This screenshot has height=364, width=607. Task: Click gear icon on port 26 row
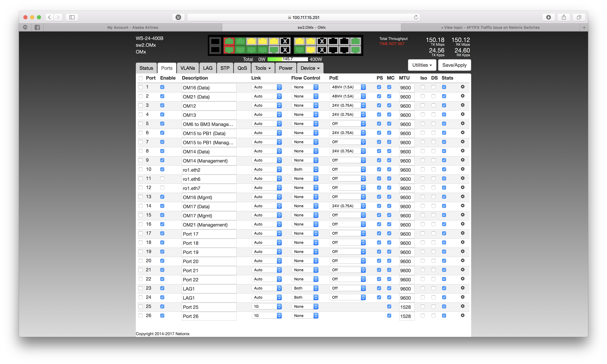[x=463, y=315]
